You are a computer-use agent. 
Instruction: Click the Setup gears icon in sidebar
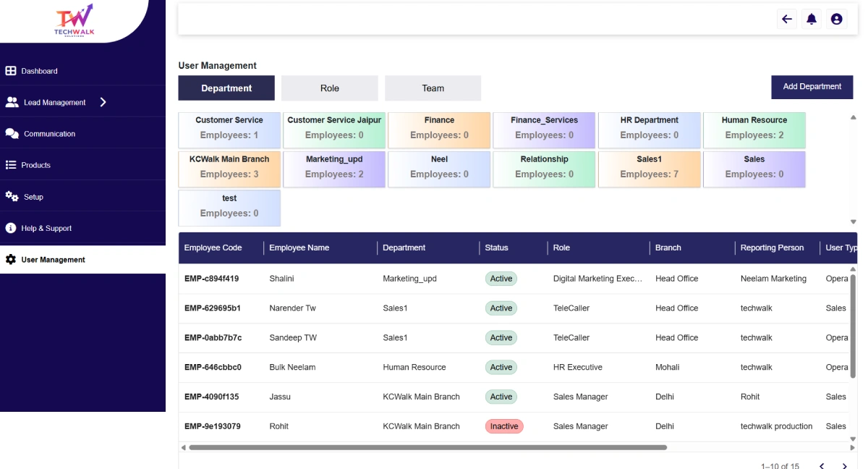click(x=12, y=197)
